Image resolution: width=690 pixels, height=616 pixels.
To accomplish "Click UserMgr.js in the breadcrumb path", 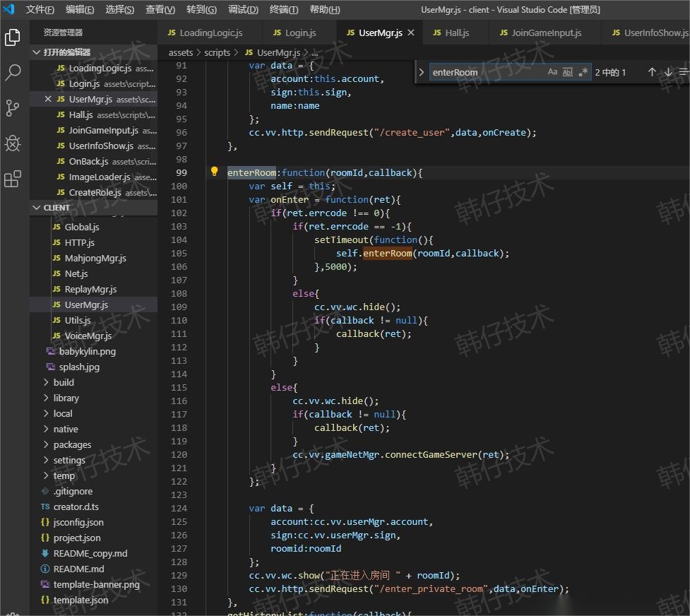I will (x=278, y=52).
